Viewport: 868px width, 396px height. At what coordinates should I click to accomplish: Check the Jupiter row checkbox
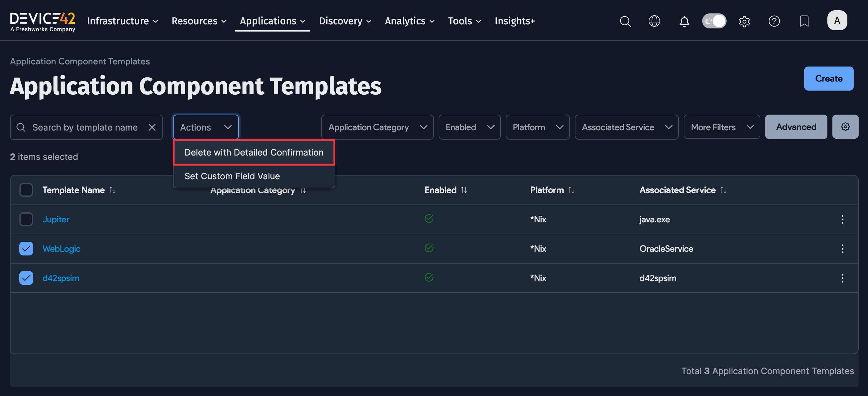(x=26, y=220)
